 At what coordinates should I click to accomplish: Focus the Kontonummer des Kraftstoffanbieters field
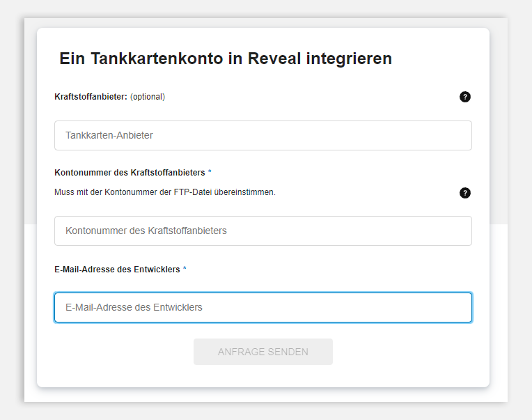pos(263,231)
